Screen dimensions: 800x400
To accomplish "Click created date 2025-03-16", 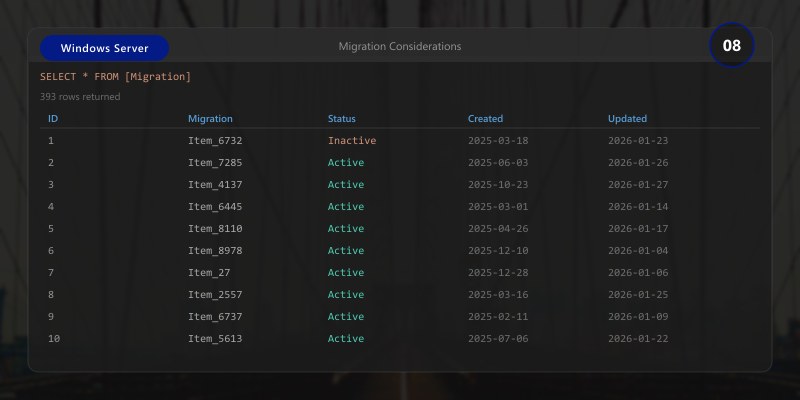I will click(x=498, y=294).
